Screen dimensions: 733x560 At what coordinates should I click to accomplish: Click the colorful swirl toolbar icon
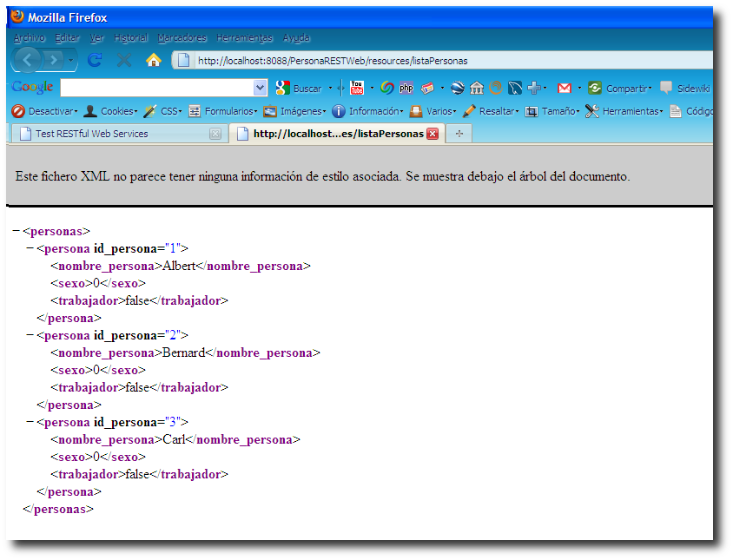click(x=387, y=88)
